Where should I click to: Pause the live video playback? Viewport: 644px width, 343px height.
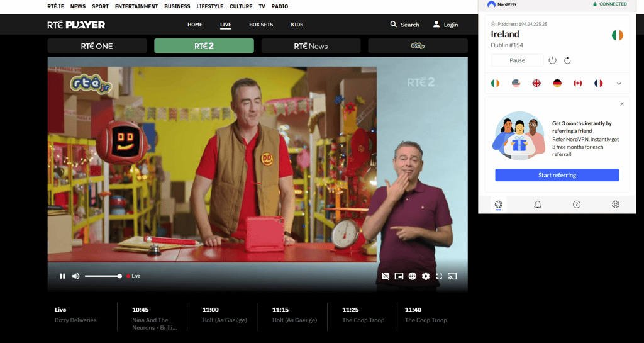tap(62, 276)
